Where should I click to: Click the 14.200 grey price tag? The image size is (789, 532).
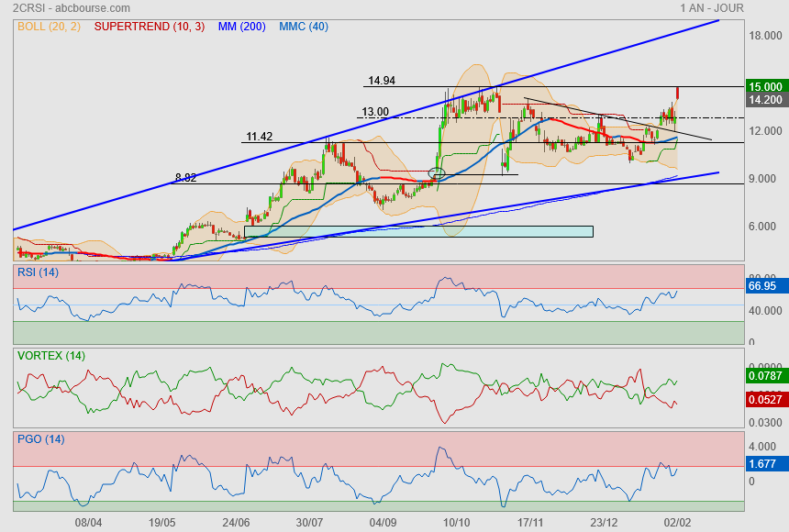click(765, 100)
